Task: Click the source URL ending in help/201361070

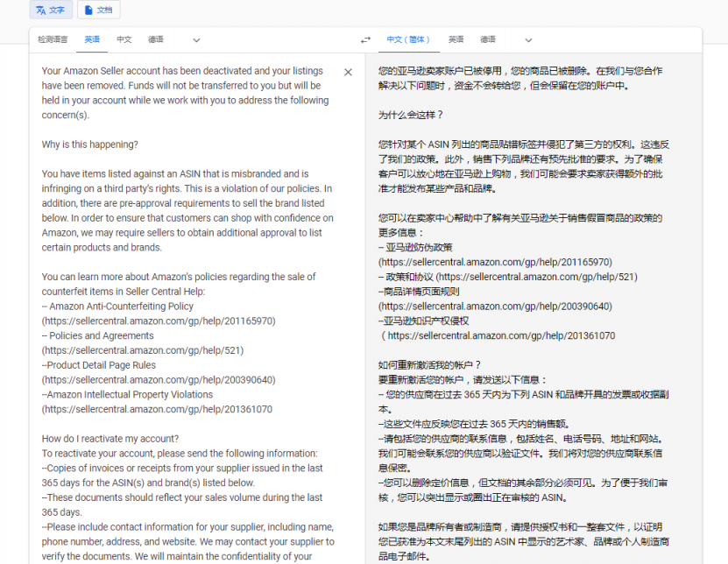Action: click(157, 409)
